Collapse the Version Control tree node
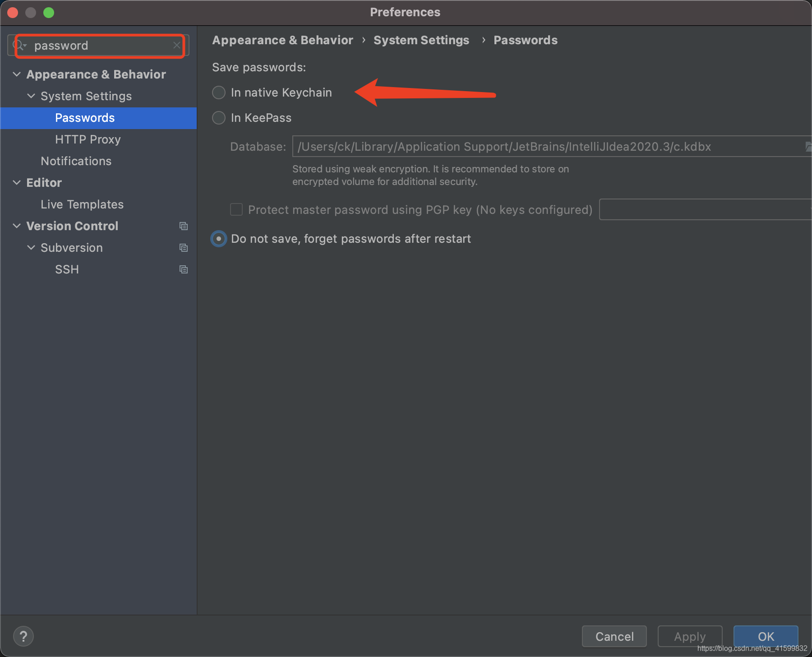 click(17, 226)
